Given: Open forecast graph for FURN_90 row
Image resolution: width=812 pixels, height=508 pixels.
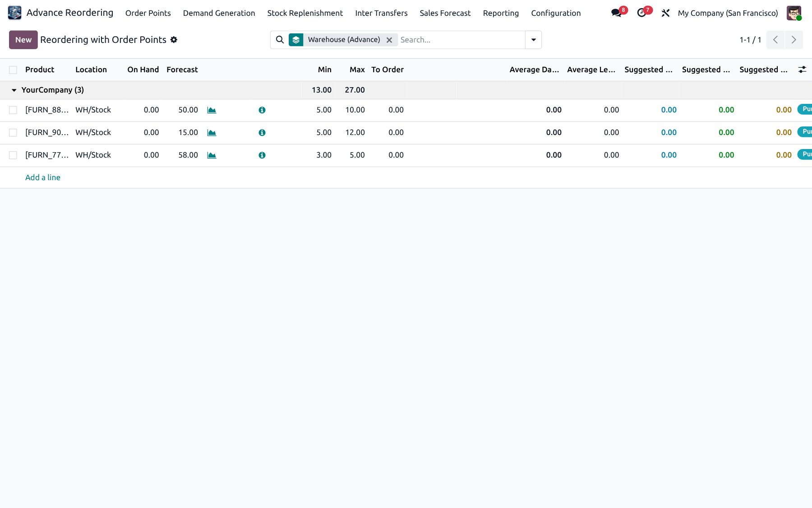Looking at the screenshot, I should pyautogui.click(x=212, y=133).
